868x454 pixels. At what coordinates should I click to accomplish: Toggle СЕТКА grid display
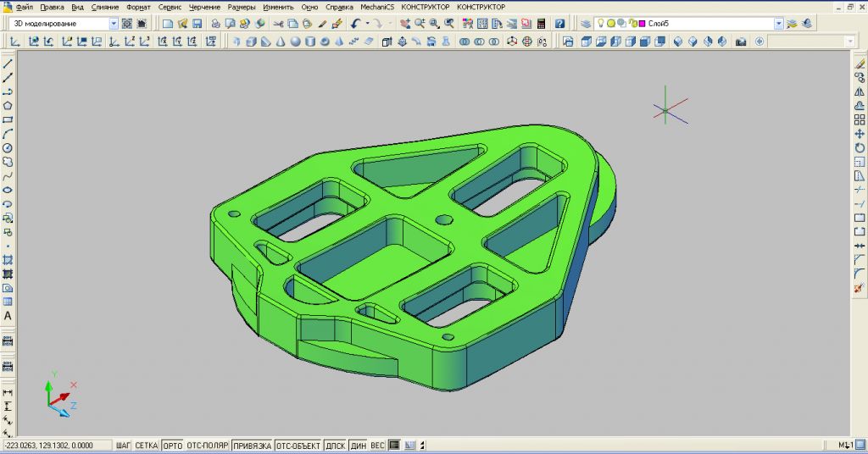click(x=147, y=446)
